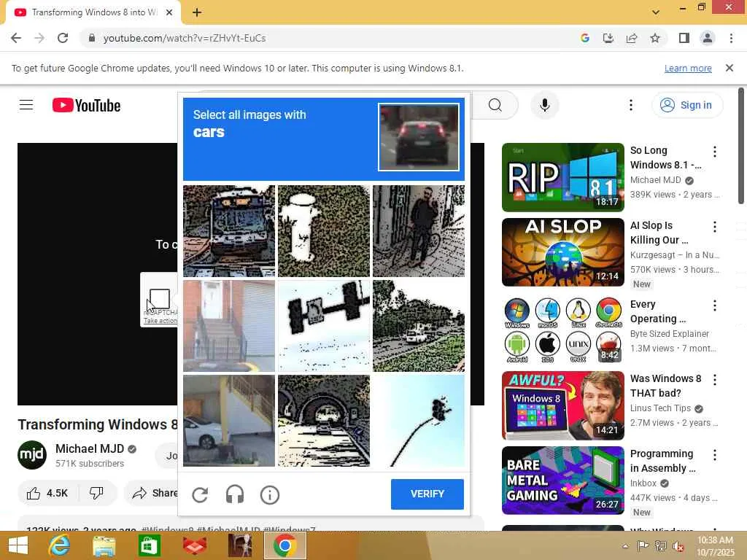
Task: Reload the captcha challenge images
Action: [200, 495]
